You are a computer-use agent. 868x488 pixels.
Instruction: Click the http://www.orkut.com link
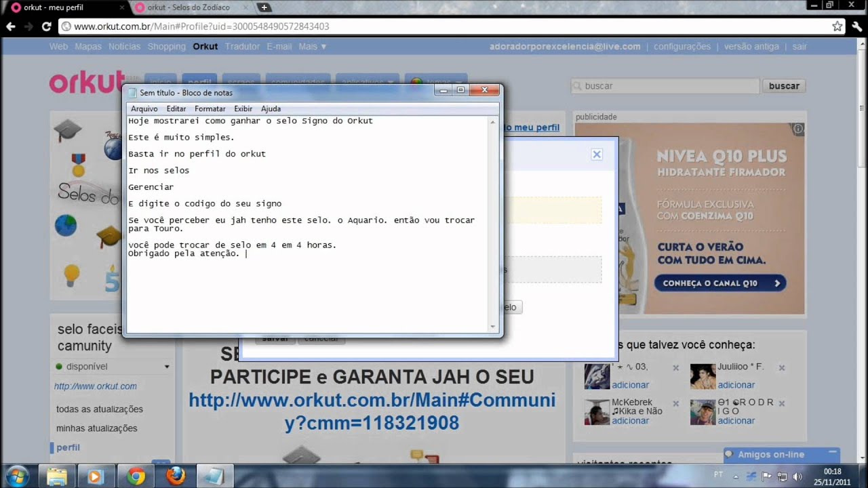tap(96, 386)
